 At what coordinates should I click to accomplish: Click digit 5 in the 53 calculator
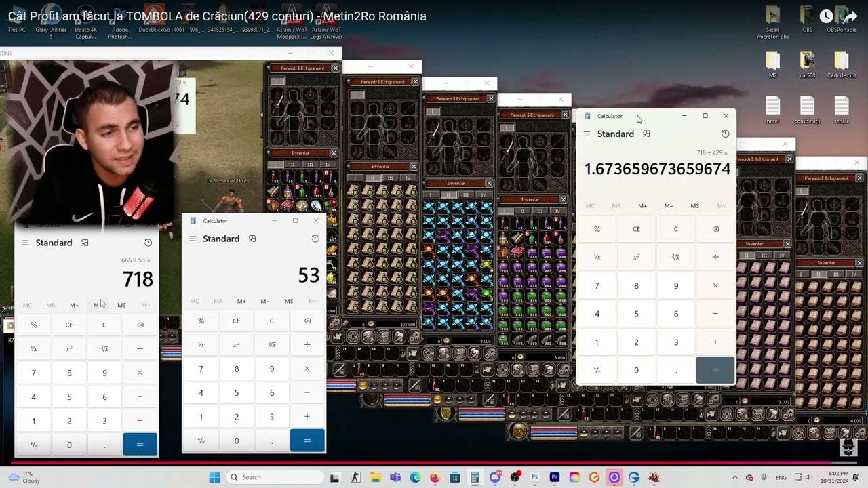tap(237, 392)
